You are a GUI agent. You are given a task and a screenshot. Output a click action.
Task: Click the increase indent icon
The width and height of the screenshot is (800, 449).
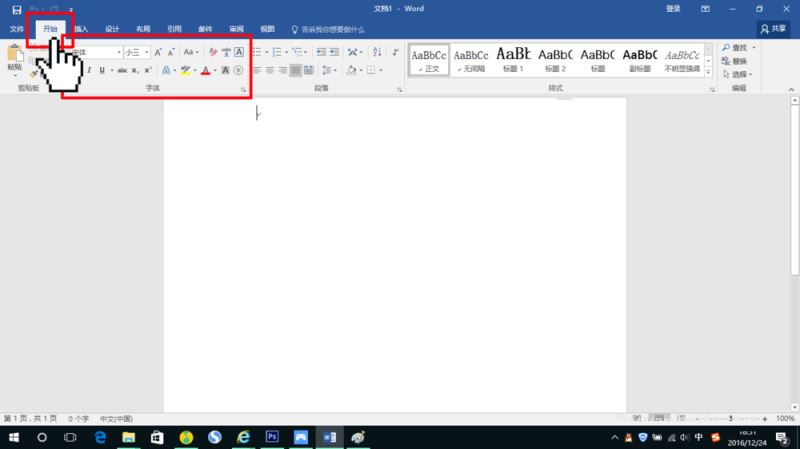pyautogui.click(x=334, y=52)
